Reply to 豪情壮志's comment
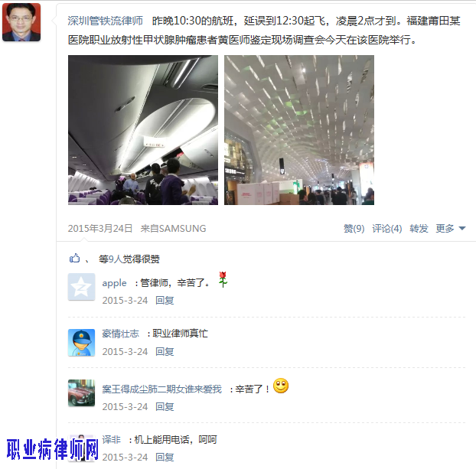This screenshot has width=476, height=469. click(x=165, y=351)
